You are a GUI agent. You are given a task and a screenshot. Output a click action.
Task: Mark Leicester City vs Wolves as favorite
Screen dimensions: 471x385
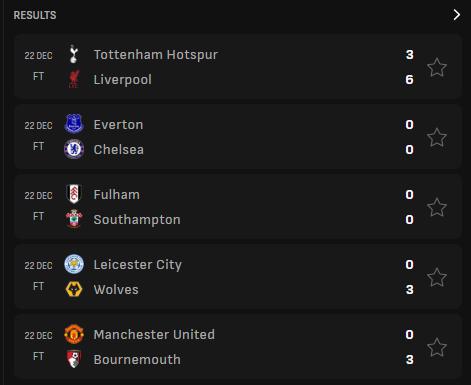click(x=437, y=277)
